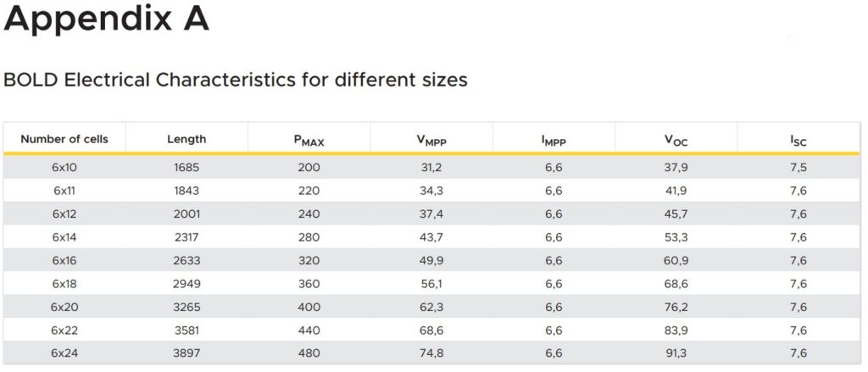Click the VMPP column header

click(431, 141)
